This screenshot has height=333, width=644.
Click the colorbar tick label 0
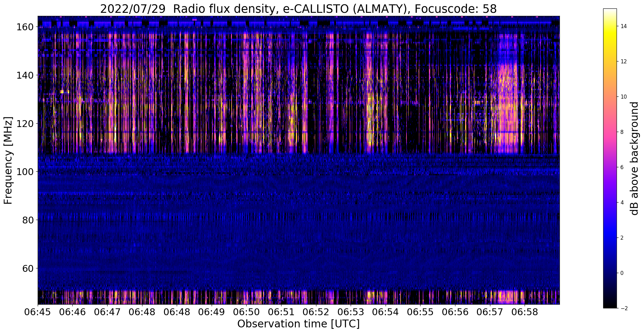[x=622, y=273]
